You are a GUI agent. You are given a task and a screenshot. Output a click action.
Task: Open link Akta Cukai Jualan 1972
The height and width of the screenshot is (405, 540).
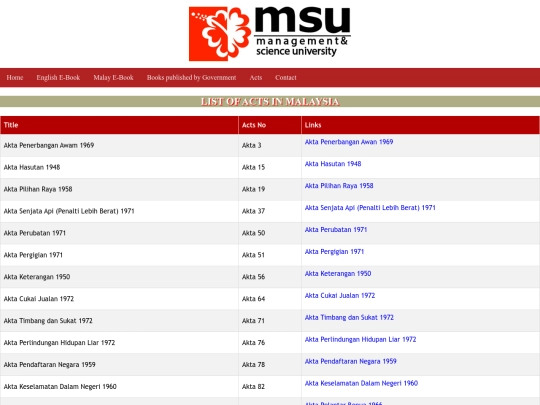click(340, 295)
